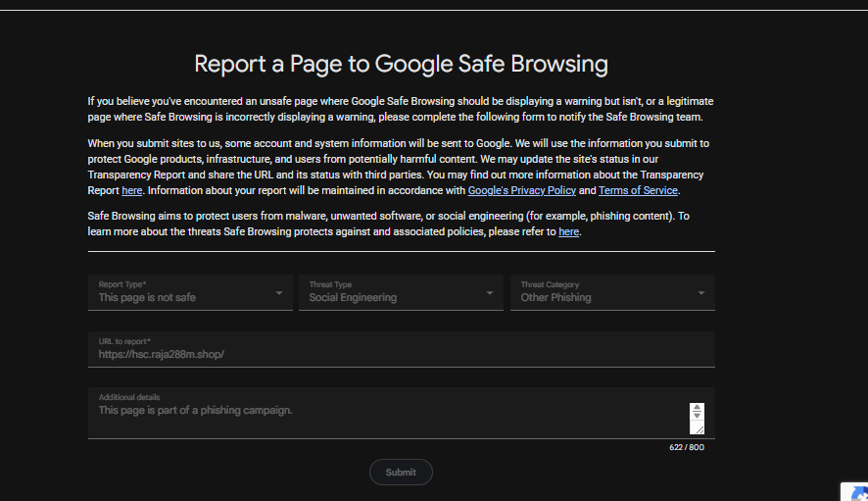Open the Report Type dropdown
The image size is (868, 501).
pos(190,292)
